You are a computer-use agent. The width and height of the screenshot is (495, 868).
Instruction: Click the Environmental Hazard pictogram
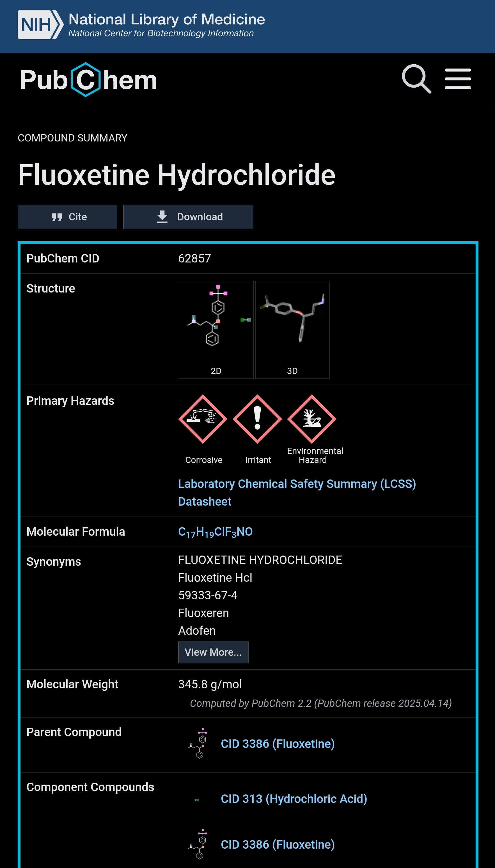pyautogui.click(x=312, y=419)
